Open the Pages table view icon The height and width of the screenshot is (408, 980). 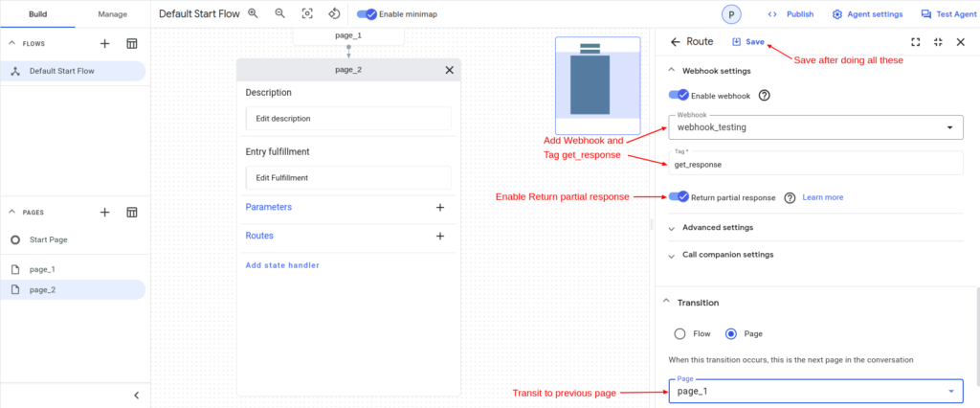click(x=132, y=213)
